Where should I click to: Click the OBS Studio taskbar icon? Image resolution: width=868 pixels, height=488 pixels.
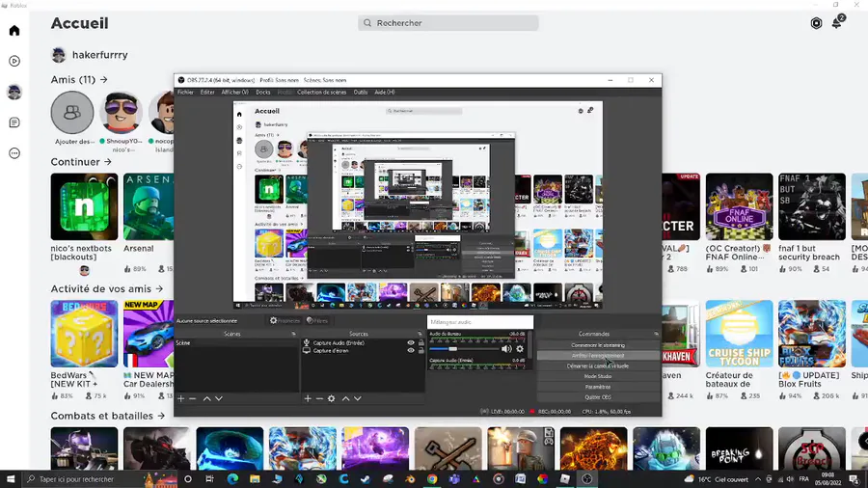pos(586,479)
